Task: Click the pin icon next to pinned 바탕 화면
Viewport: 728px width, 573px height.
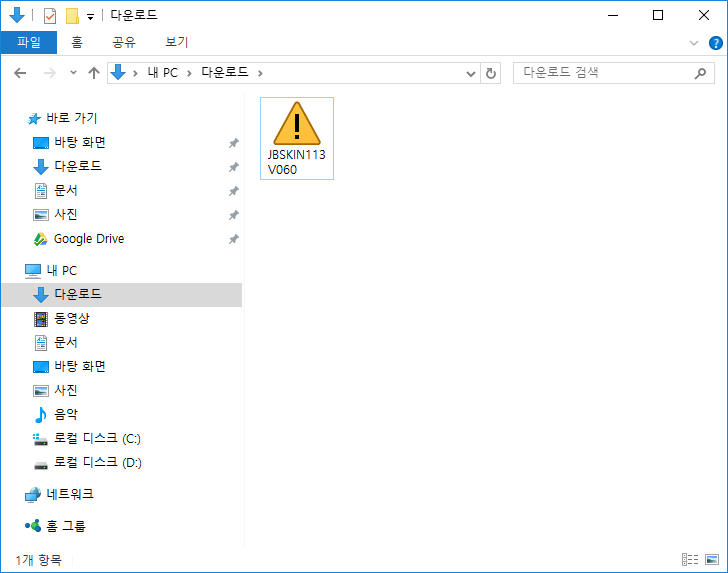Action: pyautogui.click(x=234, y=143)
